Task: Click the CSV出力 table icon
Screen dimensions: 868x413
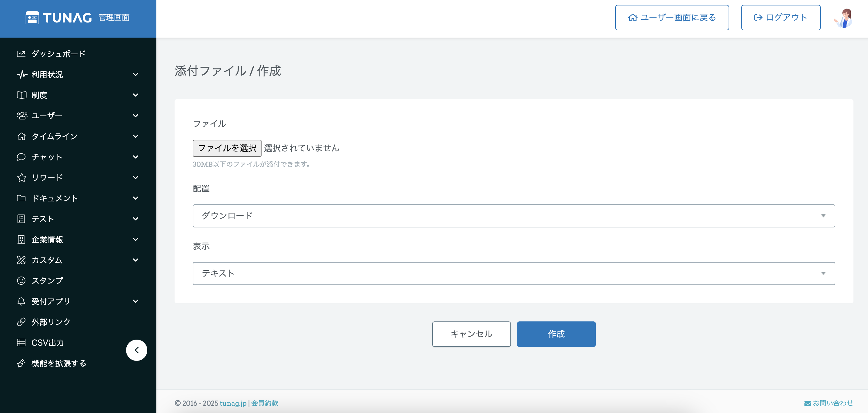Action: click(21, 343)
